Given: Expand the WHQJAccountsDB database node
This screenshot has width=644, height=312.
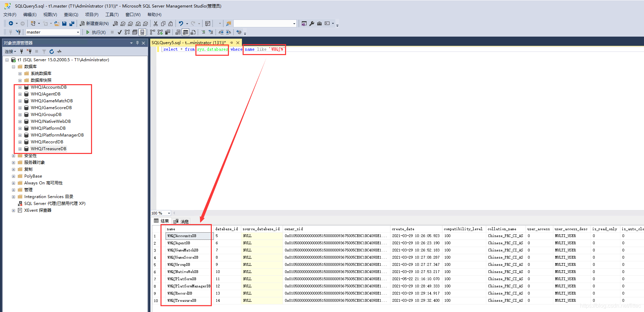Looking at the screenshot, I should [20, 87].
